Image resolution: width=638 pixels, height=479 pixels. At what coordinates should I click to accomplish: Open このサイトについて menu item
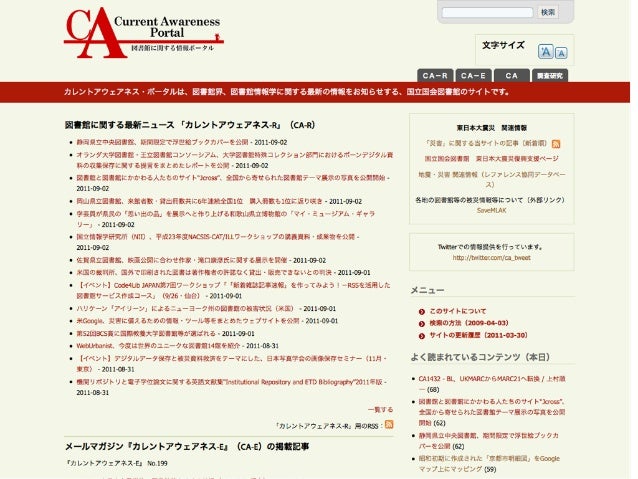pyautogui.click(x=458, y=311)
